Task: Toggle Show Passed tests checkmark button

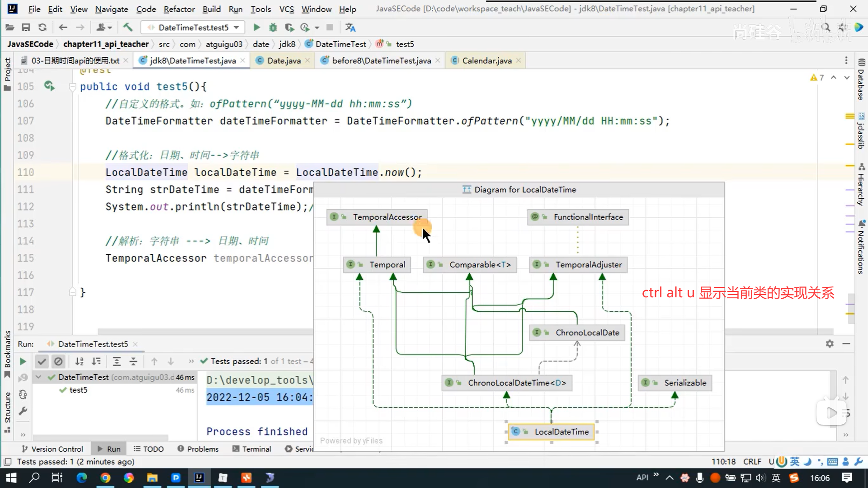Action: click(x=42, y=361)
